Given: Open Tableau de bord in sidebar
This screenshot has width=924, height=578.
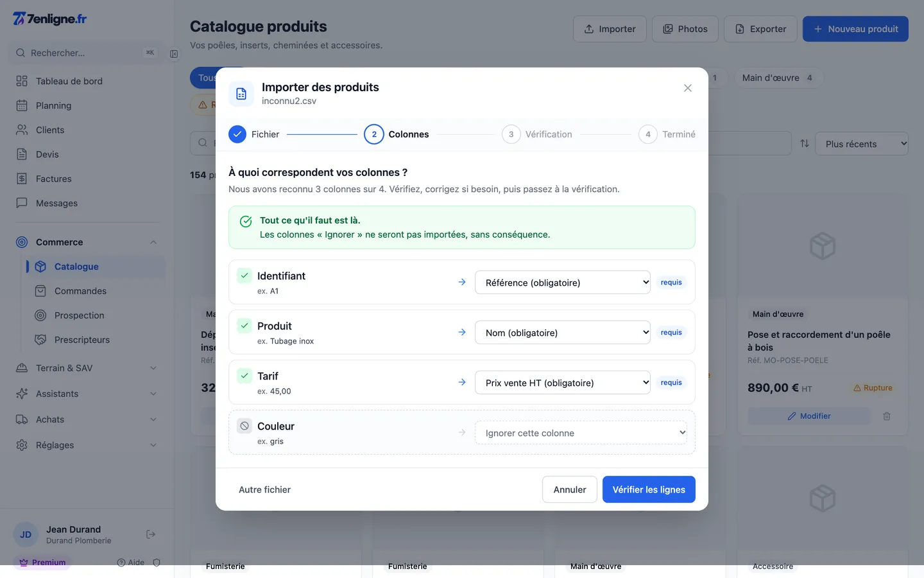Looking at the screenshot, I should (87, 81).
